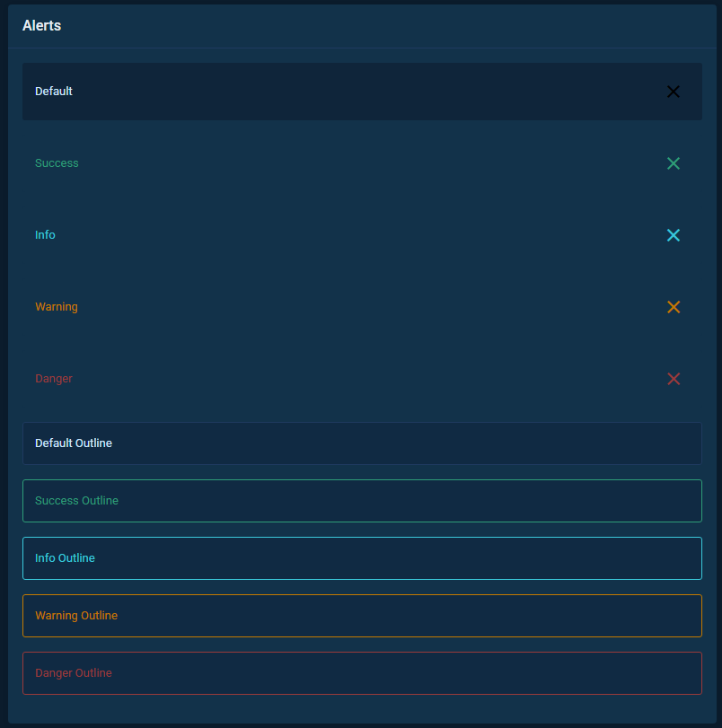
Task: Click the 'Info' alert text
Action: coord(45,235)
